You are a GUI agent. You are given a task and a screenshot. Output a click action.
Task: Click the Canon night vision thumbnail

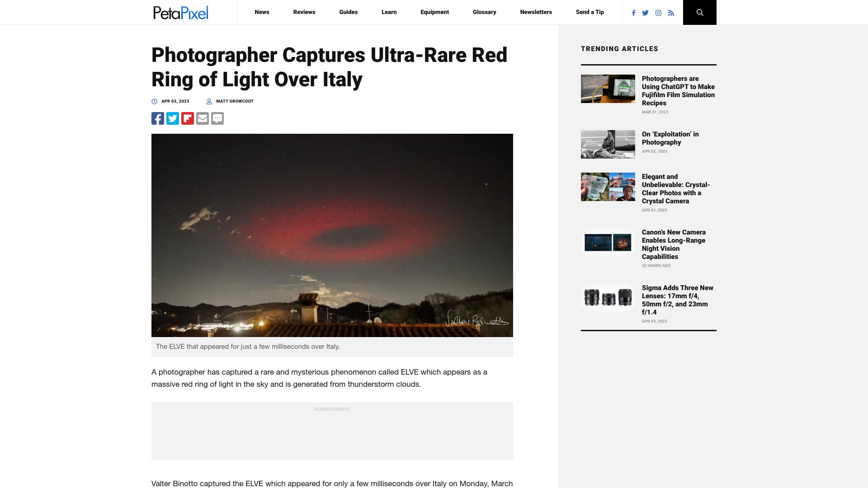point(608,242)
